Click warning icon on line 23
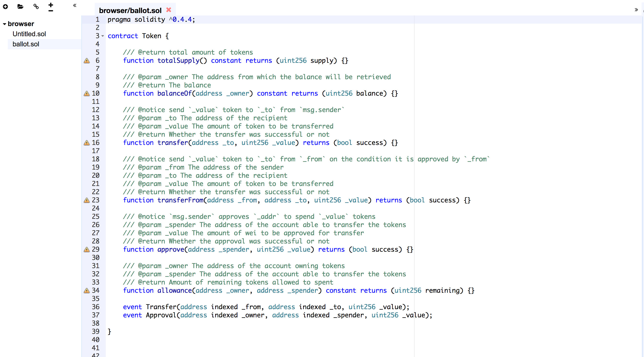Viewport: 644px width, 357px height. click(87, 200)
